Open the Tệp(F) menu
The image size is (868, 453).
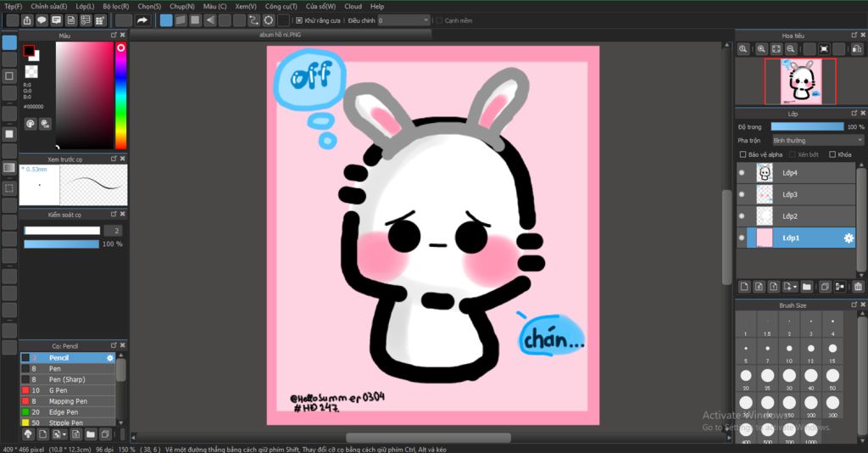point(14,7)
